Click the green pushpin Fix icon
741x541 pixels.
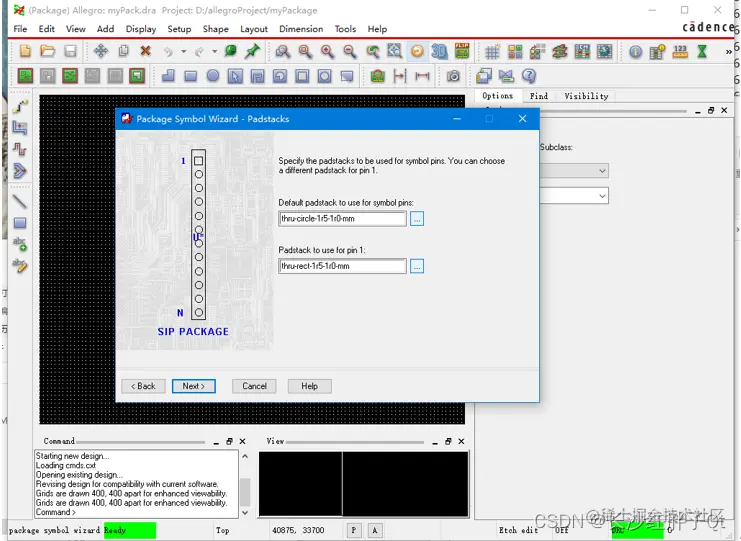tap(252, 51)
